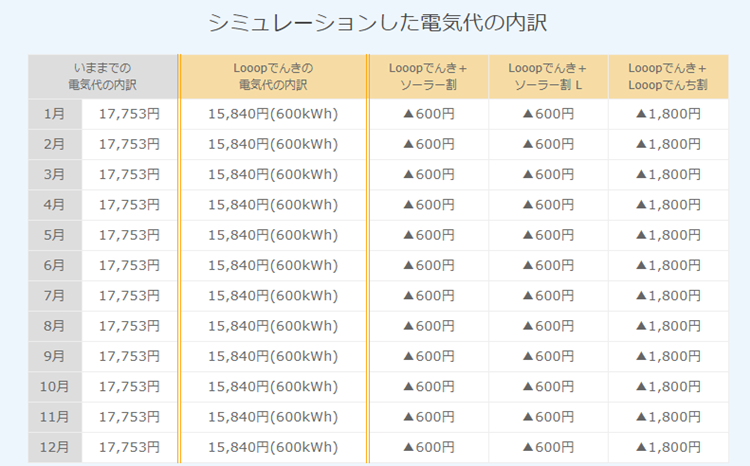The image size is (750, 466).
Task: Click 15,840円(600kWh) in the 8月 row
Action: coord(273,326)
